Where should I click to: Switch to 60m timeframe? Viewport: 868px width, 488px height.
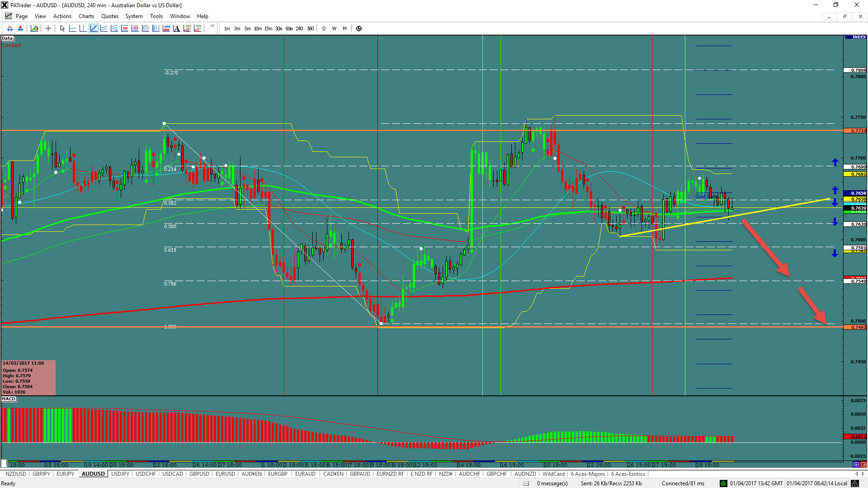[x=289, y=28]
